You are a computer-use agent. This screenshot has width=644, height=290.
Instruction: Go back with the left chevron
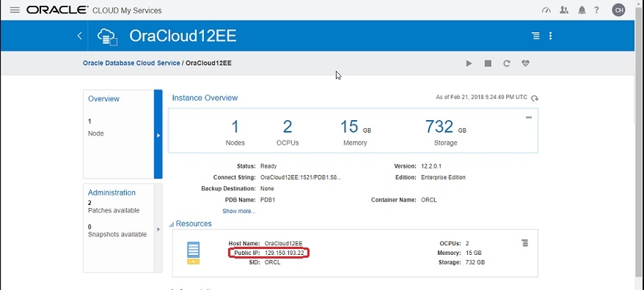click(x=80, y=36)
